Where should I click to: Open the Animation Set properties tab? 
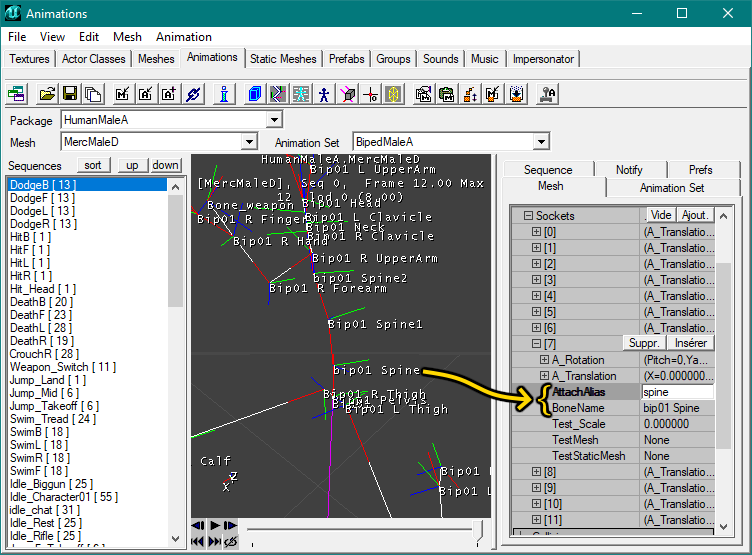(671, 188)
